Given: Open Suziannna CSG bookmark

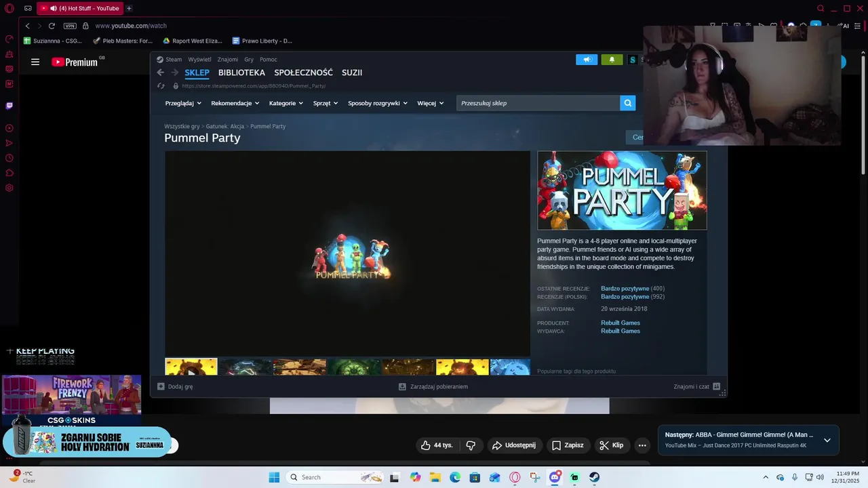Looking at the screenshot, I should pyautogui.click(x=53, y=41).
